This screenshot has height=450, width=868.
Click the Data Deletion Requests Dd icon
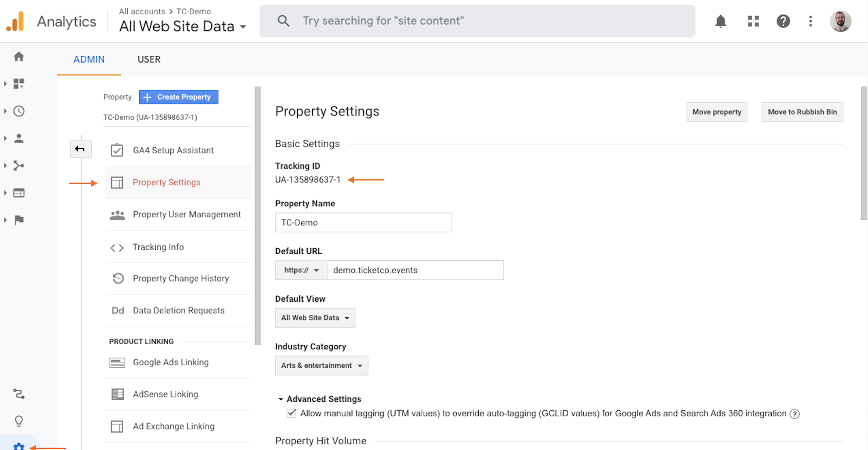pyautogui.click(x=118, y=311)
